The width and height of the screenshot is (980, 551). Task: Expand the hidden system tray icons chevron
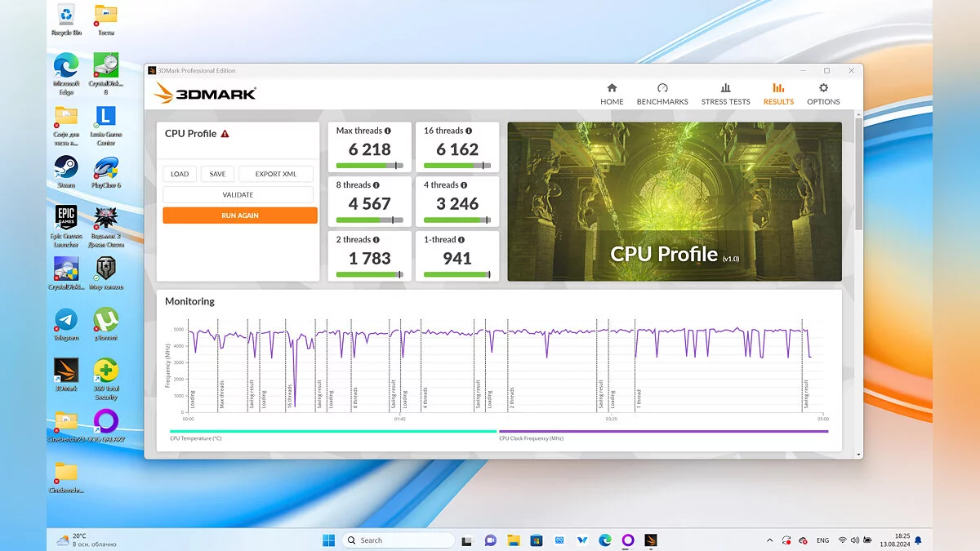click(x=769, y=540)
